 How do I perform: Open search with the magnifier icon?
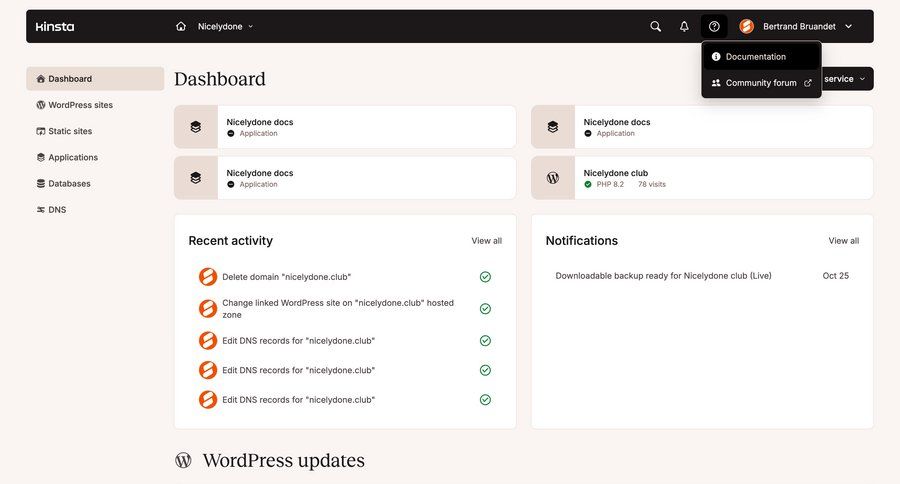click(656, 26)
